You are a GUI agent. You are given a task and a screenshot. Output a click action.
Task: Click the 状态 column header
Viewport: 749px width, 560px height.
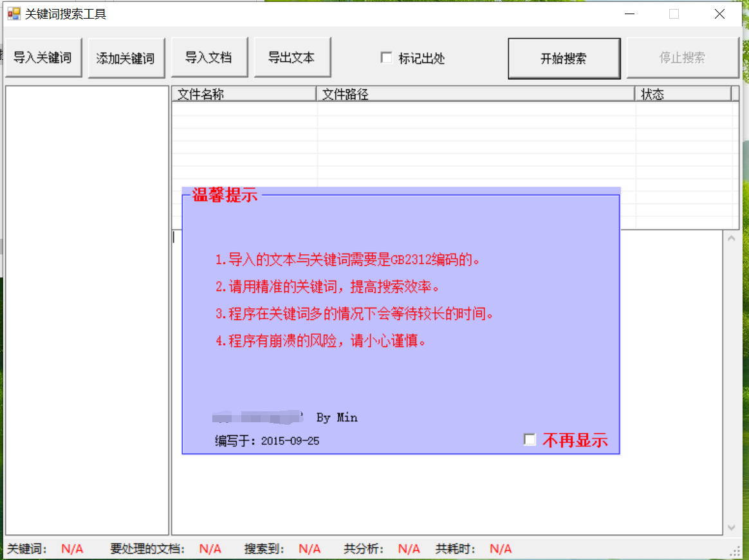tap(682, 94)
